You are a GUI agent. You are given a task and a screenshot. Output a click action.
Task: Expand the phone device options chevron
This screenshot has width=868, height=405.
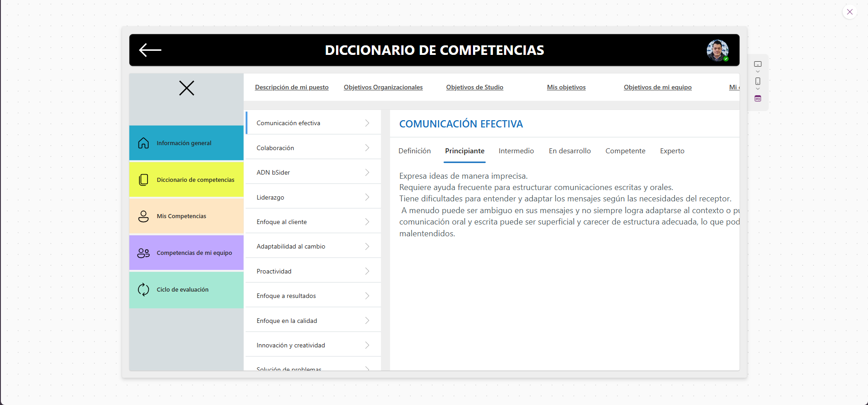pyautogui.click(x=758, y=89)
